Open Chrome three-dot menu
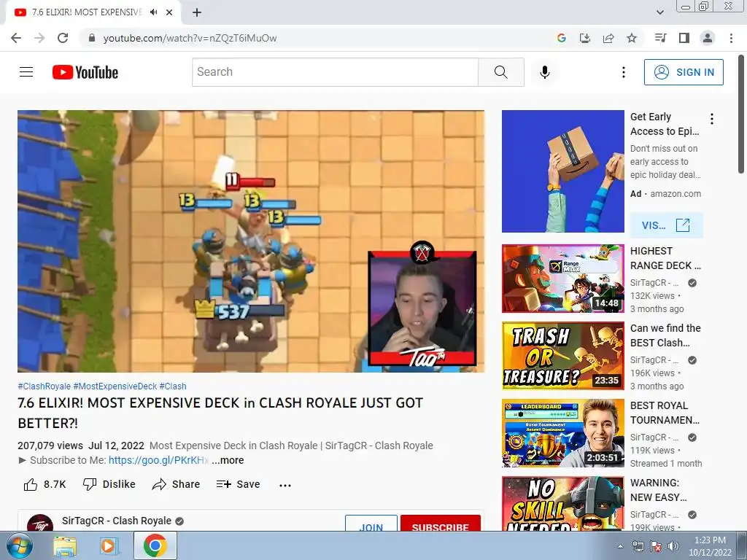747x560 pixels. click(x=731, y=38)
